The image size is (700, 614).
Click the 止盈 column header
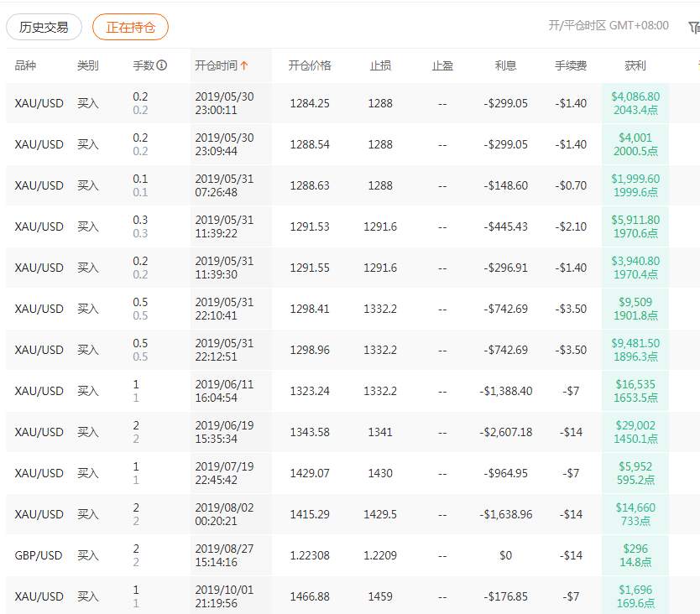[x=442, y=65]
